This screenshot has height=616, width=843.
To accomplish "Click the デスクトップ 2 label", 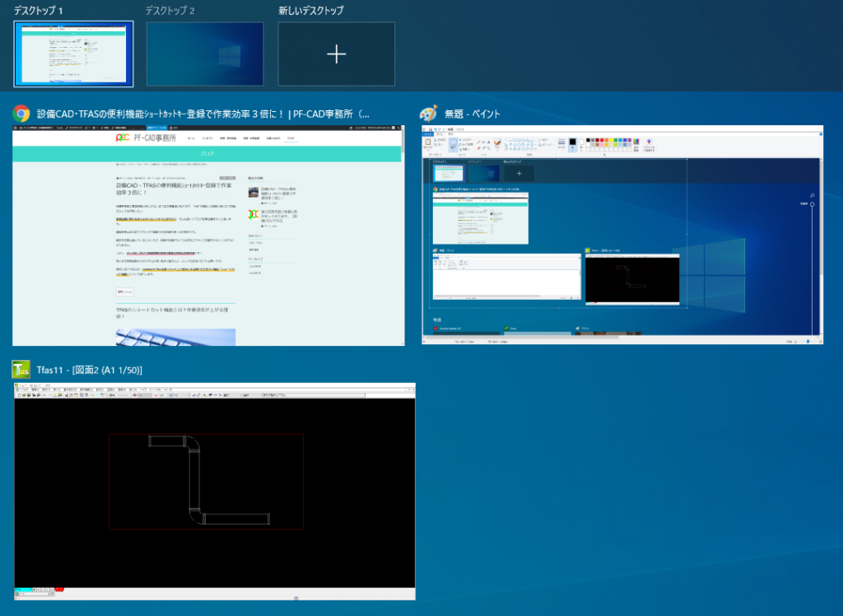I will (170, 11).
